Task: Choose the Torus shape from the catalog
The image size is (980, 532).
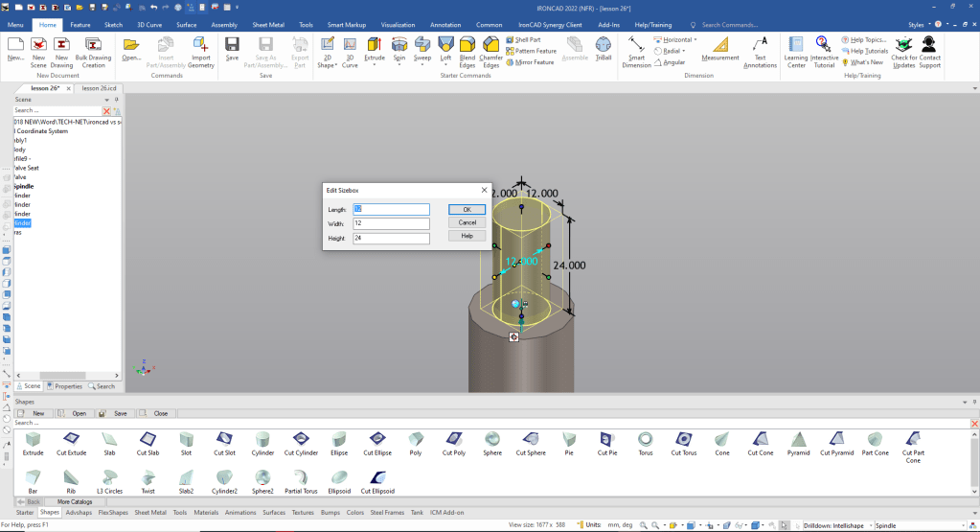Action: coord(646,441)
